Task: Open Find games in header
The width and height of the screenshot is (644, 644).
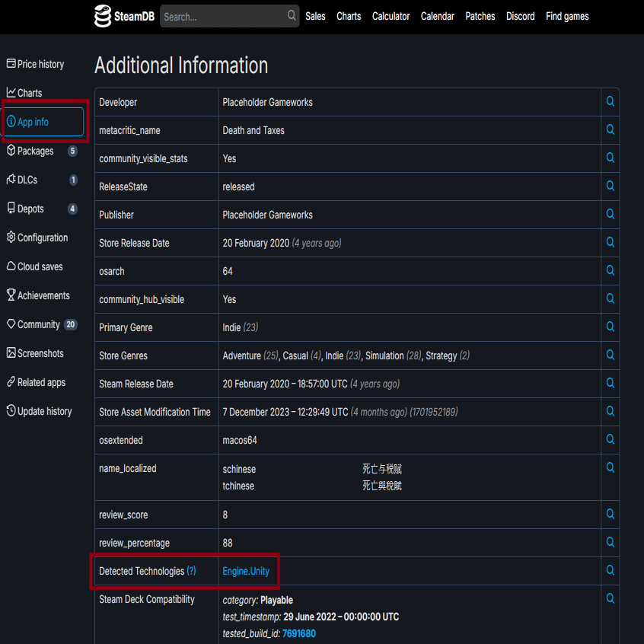Action: pyautogui.click(x=567, y=17)
